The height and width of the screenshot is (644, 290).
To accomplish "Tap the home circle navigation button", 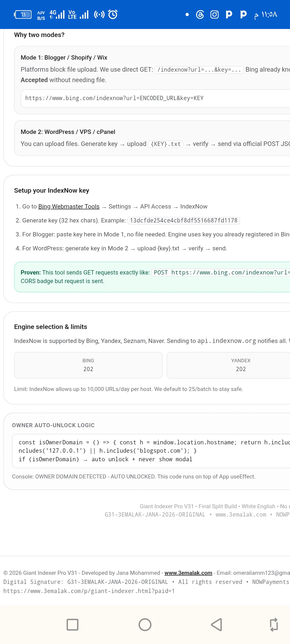I will tap(145, 625).
